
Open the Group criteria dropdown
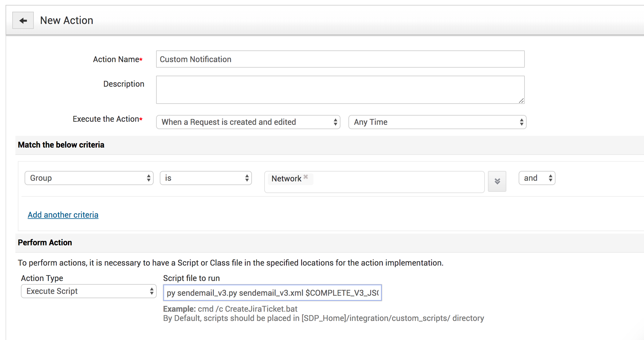click(89, 178)
